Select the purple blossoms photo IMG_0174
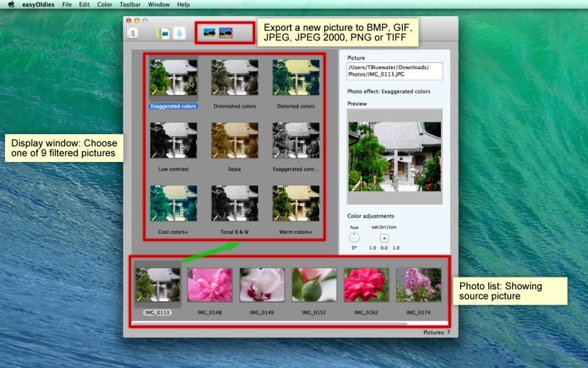The image size is (588, 368). tap(418, 285)
